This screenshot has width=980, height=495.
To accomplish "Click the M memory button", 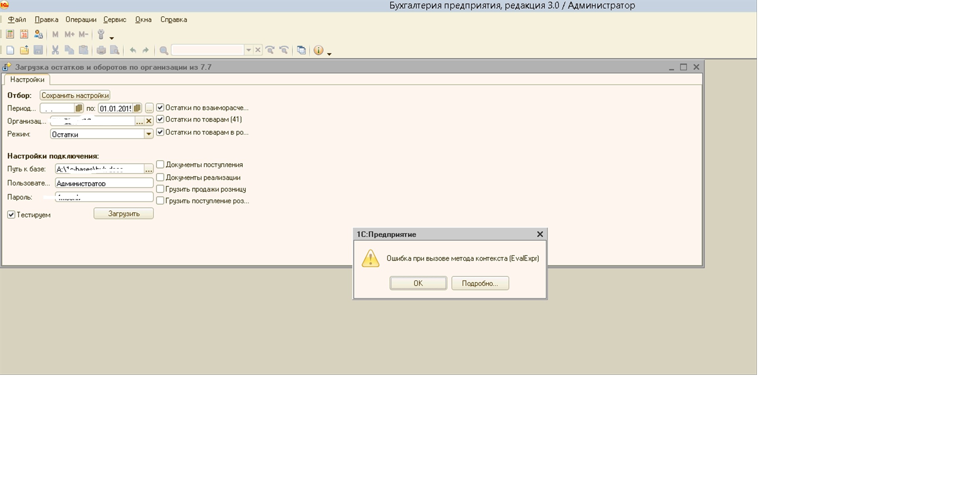I will click(55, 35).
